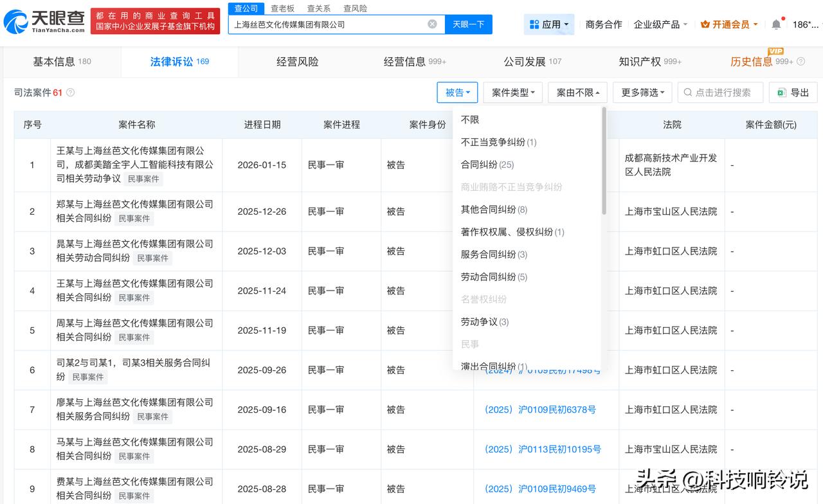Click the 法院 column header
This screenshot has height=504, width=823.
tap(672, 125)
